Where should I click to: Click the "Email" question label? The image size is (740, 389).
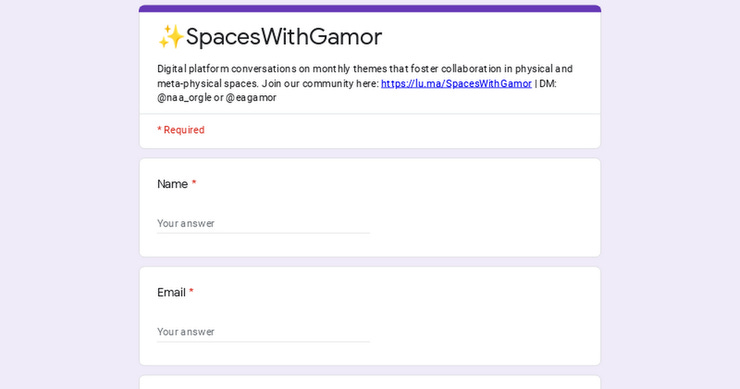coord(171,293)
